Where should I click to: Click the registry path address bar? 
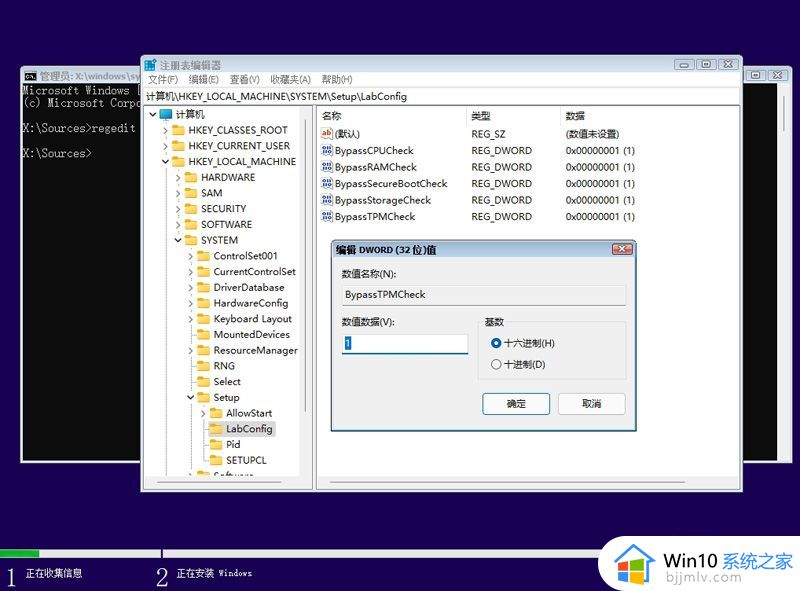click(442, 96)
